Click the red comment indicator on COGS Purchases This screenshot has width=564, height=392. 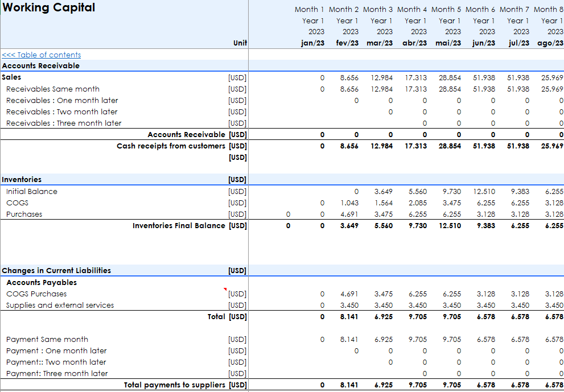point(226,290)
